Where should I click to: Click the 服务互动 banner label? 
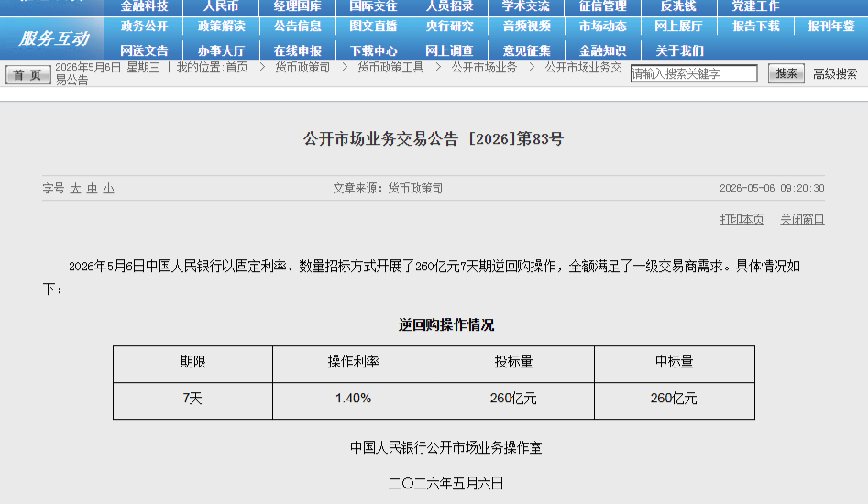[x=53, y=38]
